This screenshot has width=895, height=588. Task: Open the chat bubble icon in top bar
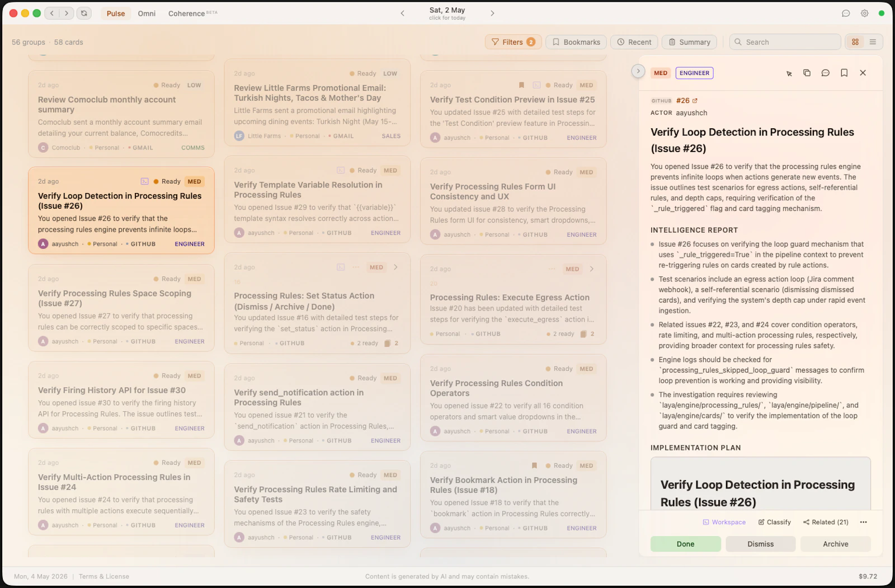846,13
